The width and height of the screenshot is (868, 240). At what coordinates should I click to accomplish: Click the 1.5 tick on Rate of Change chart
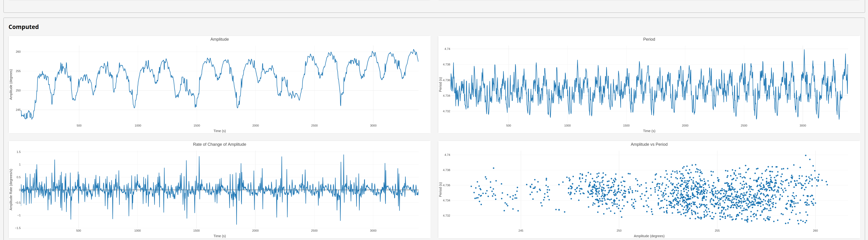(19, 152)
